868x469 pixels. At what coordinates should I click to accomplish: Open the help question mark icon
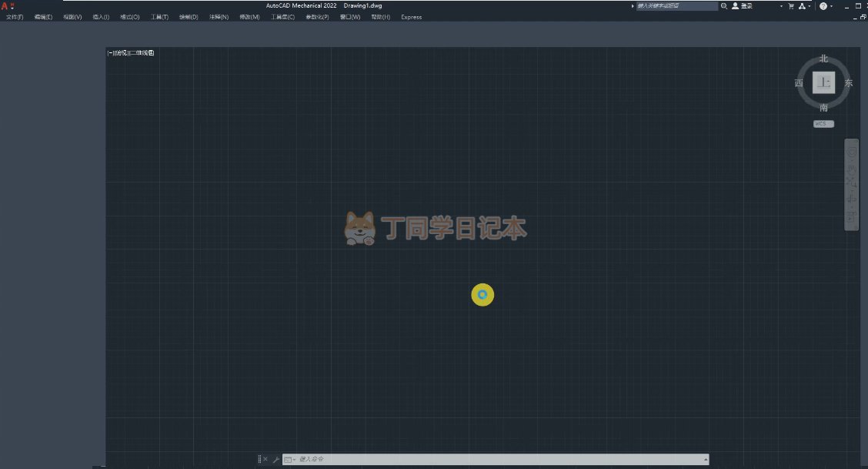pos(823,5)
